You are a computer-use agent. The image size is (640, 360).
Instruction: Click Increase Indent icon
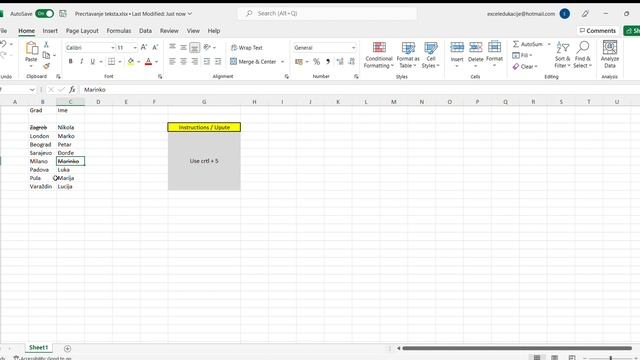click(x=218, y=62)
